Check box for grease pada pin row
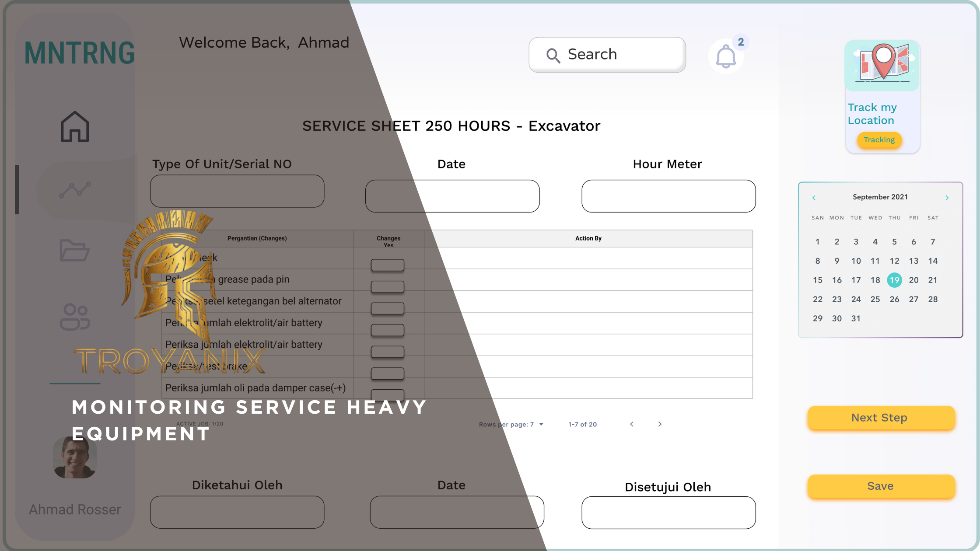The image size is (980, 551). [x=387, y=287]
